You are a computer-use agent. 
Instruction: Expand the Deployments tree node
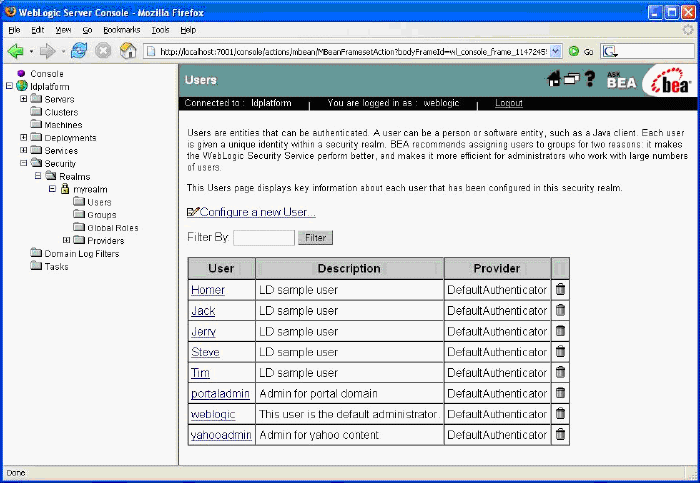tap(24, 137)
